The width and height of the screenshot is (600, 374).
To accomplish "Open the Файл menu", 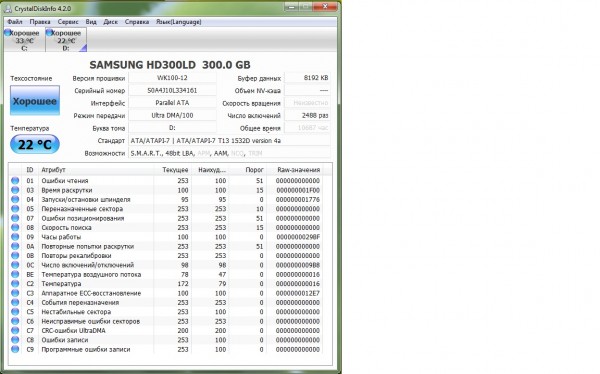I will coord(15,22).
